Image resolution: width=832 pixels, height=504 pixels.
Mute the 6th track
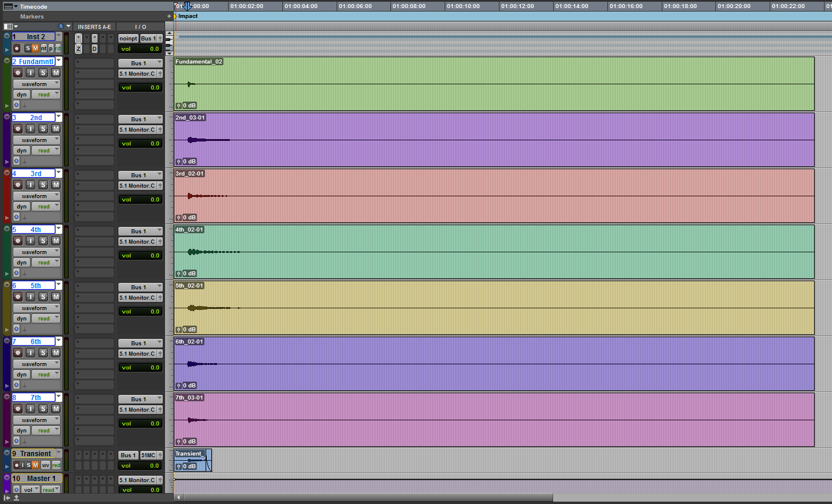[56, 353]
